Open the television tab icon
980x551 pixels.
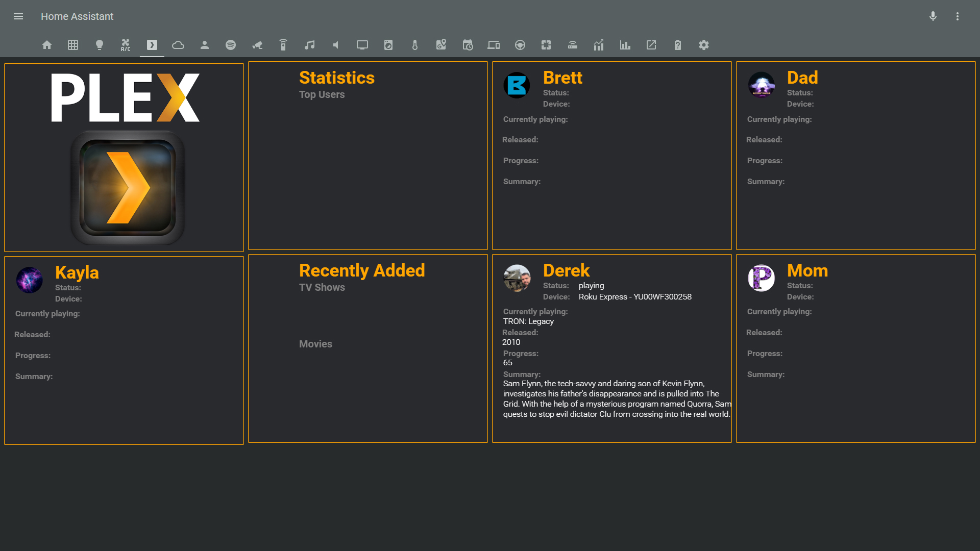click(362, 45)
